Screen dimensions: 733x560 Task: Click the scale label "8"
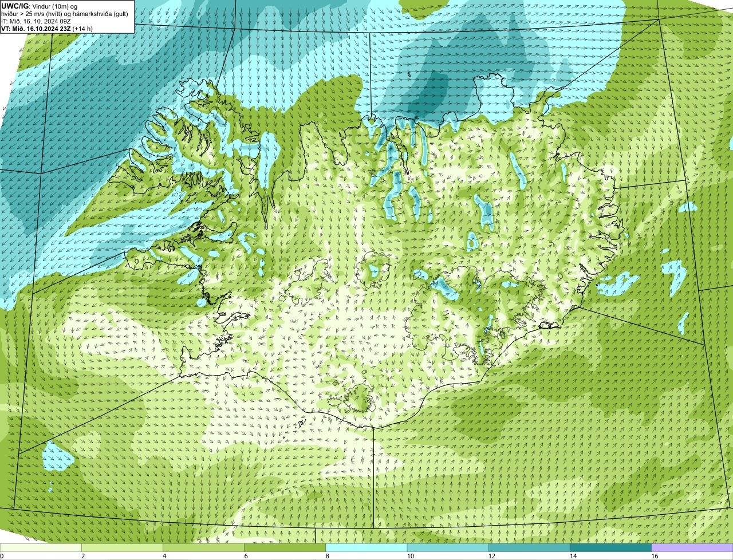[328, 556]
